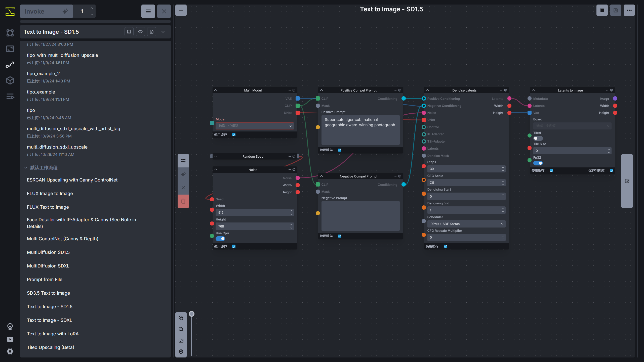The height and width of the screenshot is (362, 644).
Task: Open the Main Model selection dropdown
Action: coord(255,126)
